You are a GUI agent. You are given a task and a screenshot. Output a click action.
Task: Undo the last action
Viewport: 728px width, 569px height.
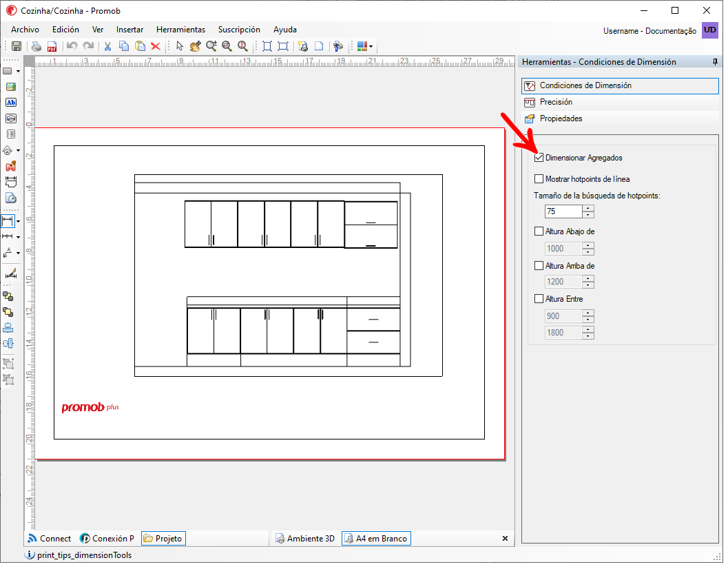click(x=72, y=46)
